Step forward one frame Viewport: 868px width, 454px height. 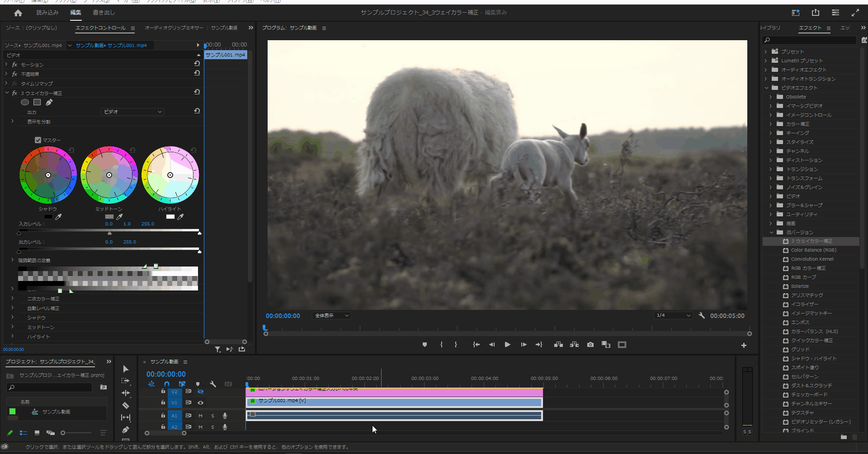(x=524, y=345)
